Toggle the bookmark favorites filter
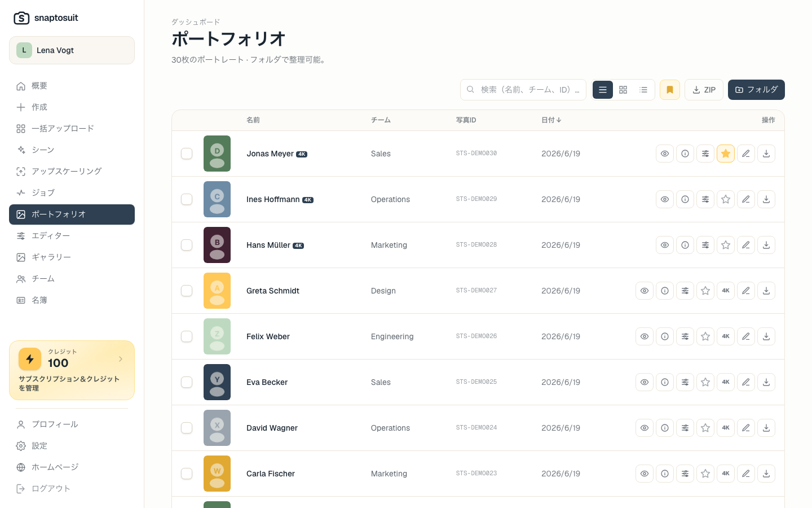Screen dimensions: 812x508 [670, 90]
